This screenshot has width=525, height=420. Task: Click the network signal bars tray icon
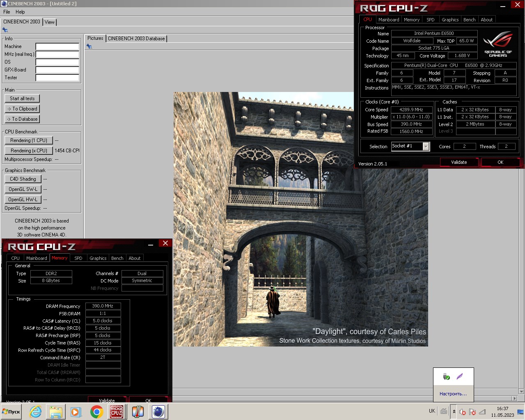(x=482, y=412)
